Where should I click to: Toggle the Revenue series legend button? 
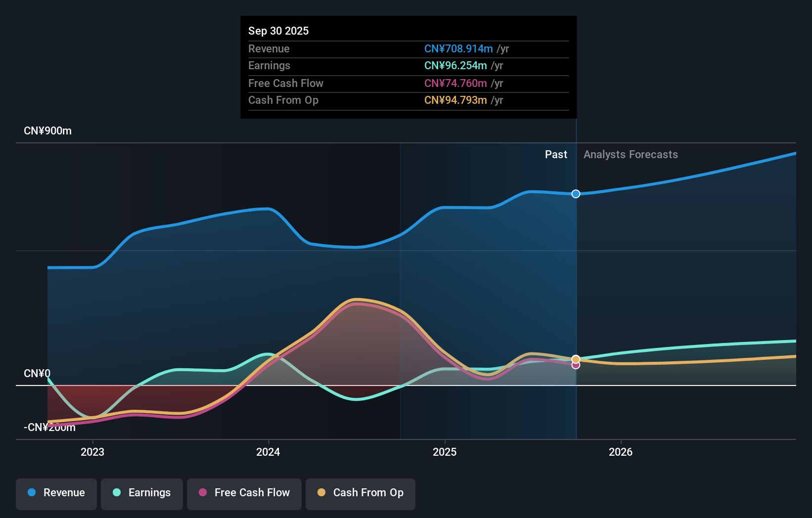tap(56, 494)
